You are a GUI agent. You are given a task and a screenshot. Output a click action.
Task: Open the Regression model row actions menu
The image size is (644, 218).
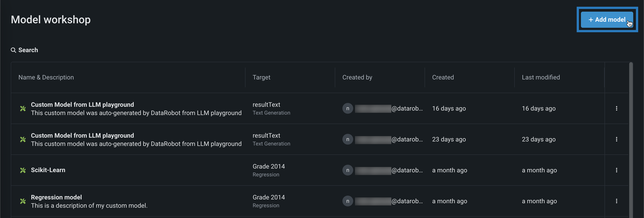point(616,201)
